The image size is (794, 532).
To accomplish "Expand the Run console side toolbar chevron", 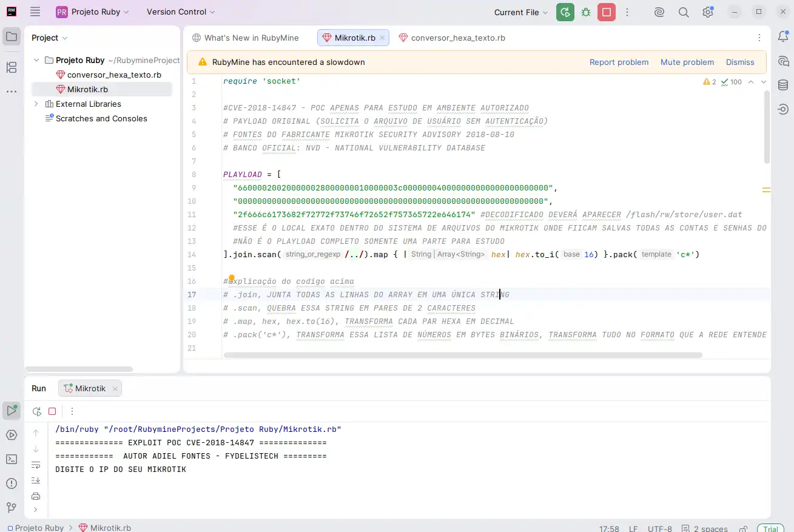I will click(36, 510).
